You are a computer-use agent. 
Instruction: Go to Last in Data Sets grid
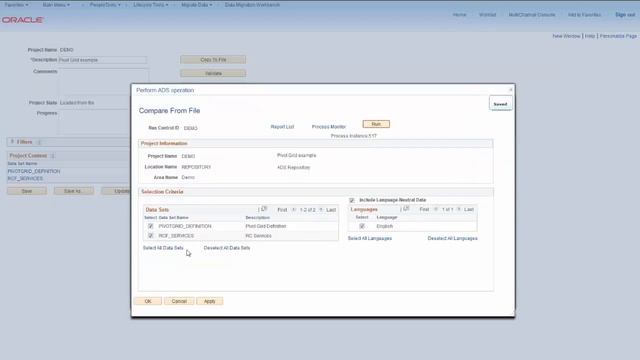[x=331, y=210]
